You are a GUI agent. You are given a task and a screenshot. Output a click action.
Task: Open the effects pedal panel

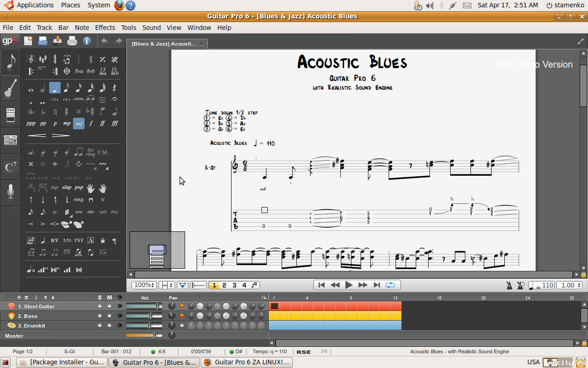[10, 114]
